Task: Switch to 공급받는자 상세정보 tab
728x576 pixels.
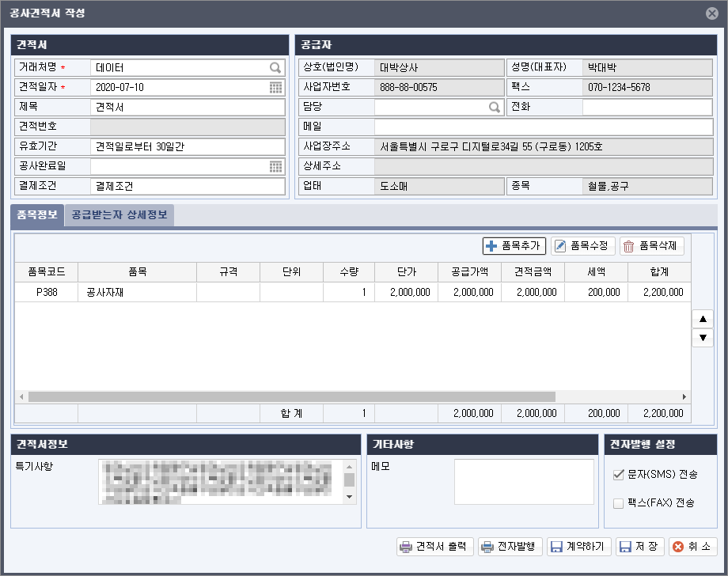Action: coord(119,214)
